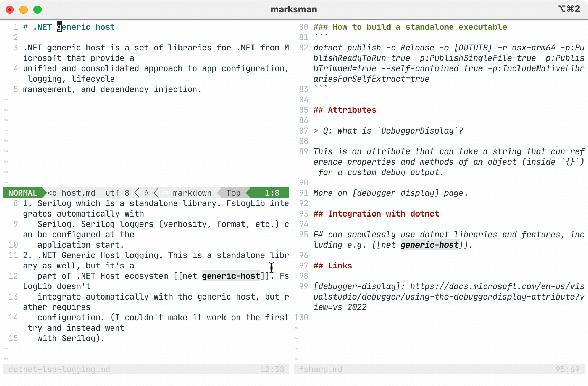Click the '## Links' heading
The image size is (588, 386).
(333, 266)
